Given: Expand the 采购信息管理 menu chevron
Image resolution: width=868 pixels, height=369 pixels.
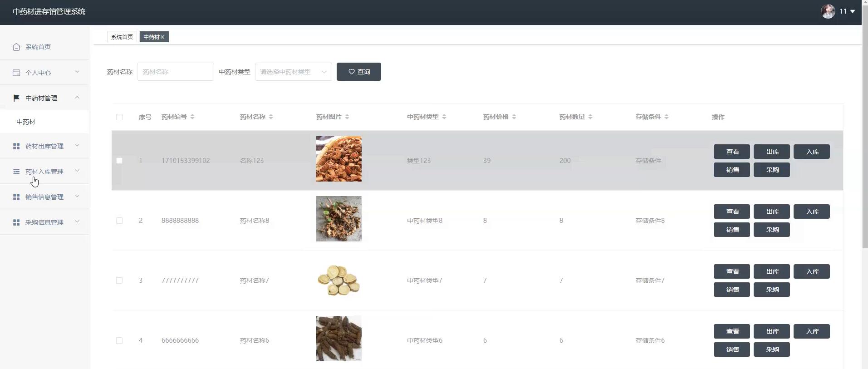Looking at the screenshot, I should tap(77, 221).
